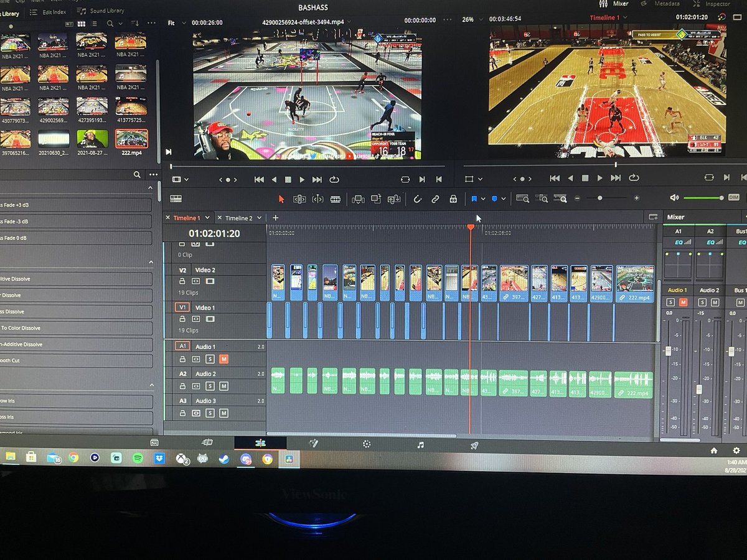This screenshot has height=560, width=747.
Task: Mute the Audio 2 track
Action: [224, 386]
